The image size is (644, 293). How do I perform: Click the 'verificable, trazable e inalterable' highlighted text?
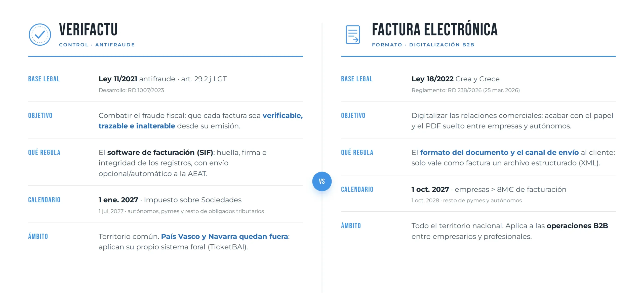pyautogui.click(x=200, y=121)
